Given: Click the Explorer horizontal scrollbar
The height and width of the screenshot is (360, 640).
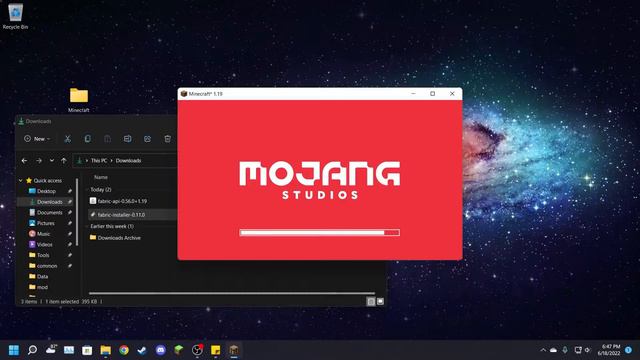Looking at the screenshot, I should pos(232,293).
